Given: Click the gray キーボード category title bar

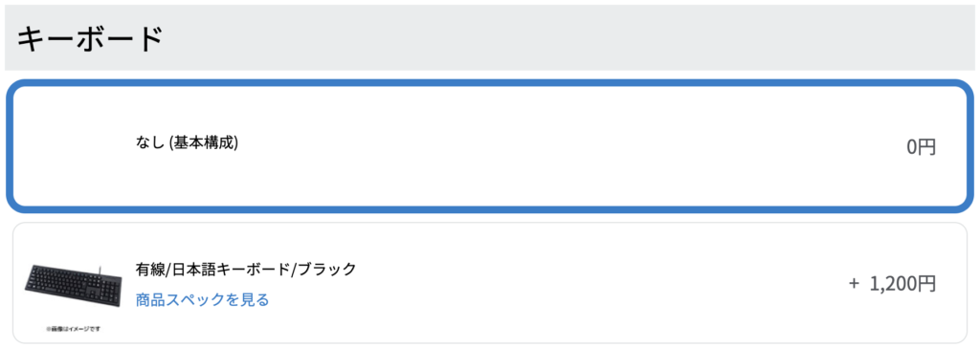Looking at the screenshot, I should [x=490, y=37].
